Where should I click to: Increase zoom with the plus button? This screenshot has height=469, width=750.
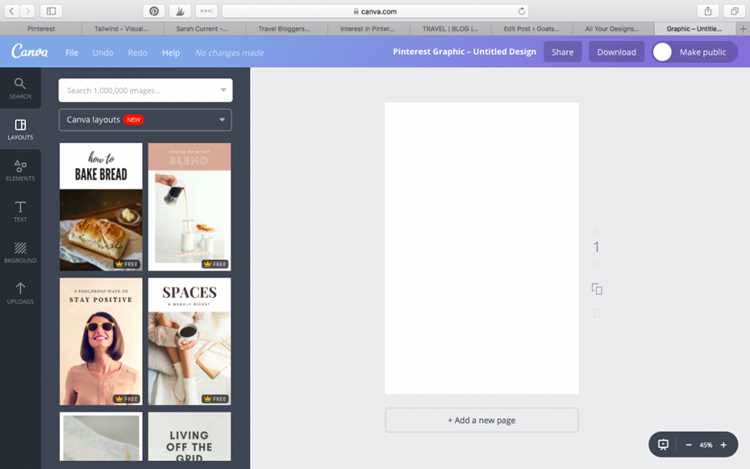[x=724, y=445]
